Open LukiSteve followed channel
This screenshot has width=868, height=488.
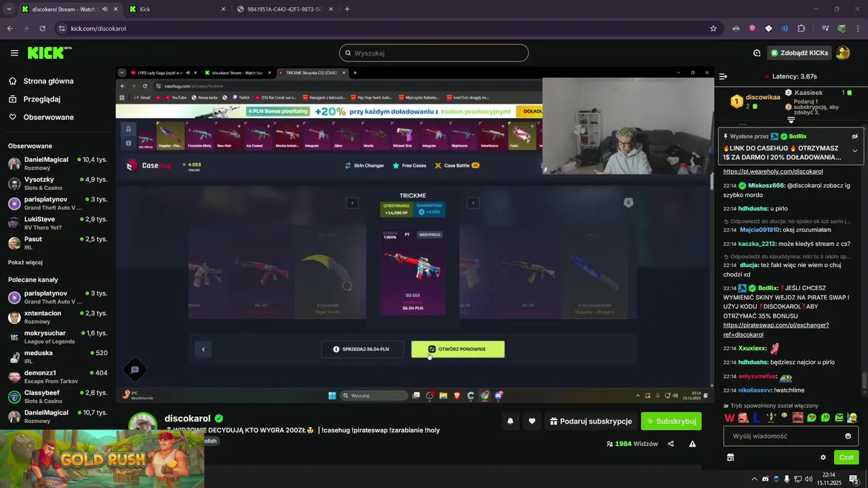[58, 223]
